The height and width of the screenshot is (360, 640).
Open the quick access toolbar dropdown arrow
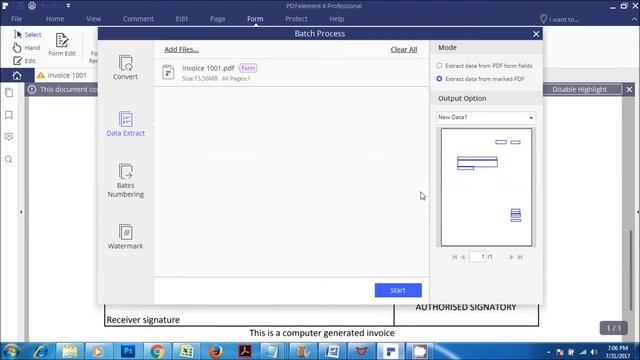coord(68,6)
